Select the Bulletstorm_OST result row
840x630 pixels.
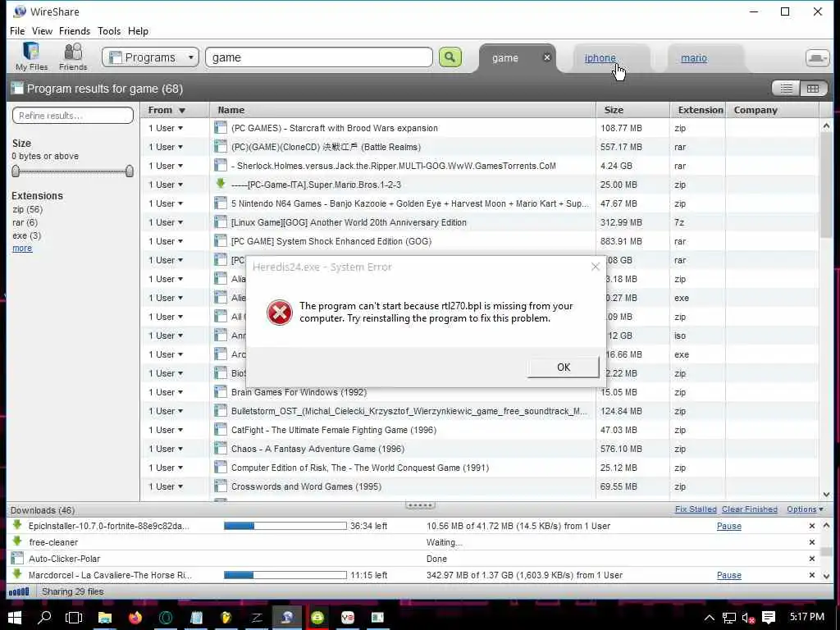479,411
